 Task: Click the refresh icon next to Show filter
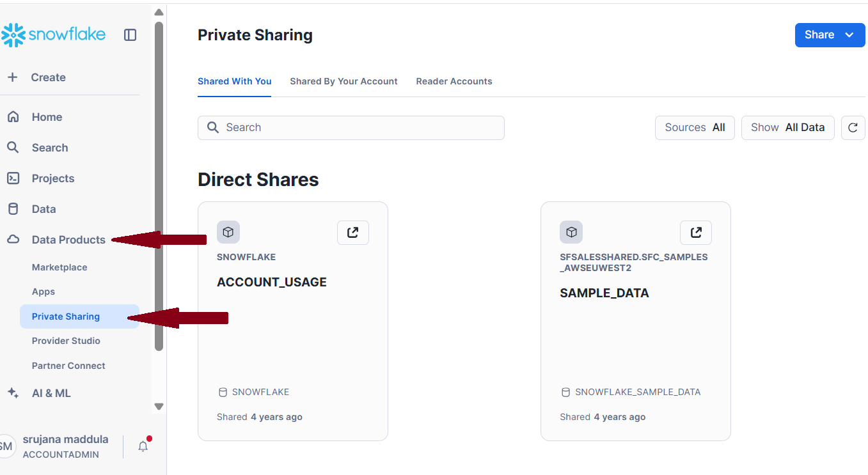[853, 128]
